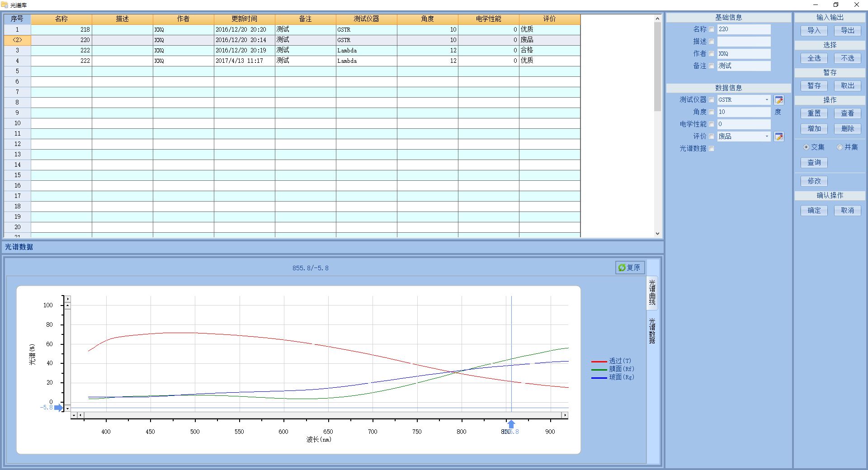Select the 合格 rating cell in row 3
Image resolution: width=868 pixels, height=470 pixels.
550,50
